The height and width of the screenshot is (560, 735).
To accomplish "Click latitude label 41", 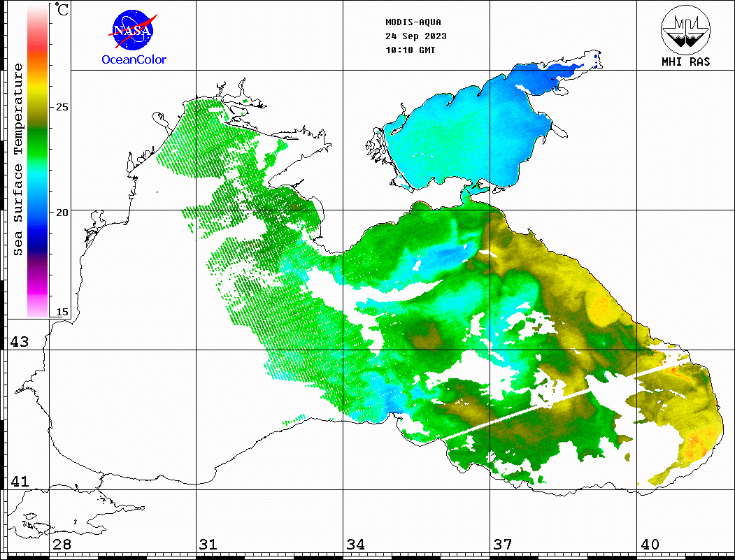I will click(20, 481).
